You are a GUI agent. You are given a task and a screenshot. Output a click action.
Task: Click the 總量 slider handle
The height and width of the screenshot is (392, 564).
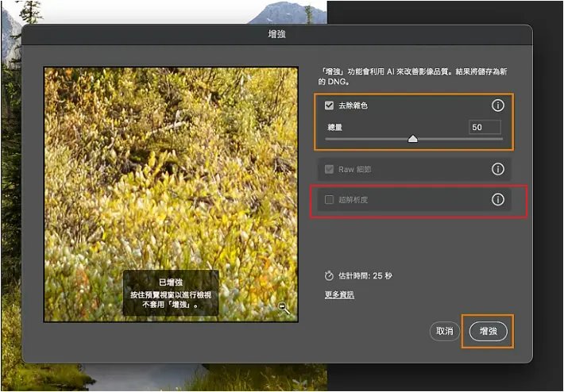(412, 139)
